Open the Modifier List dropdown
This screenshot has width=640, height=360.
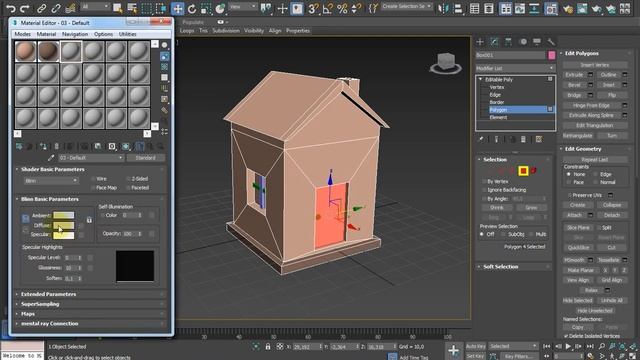(x=515, y=68)
